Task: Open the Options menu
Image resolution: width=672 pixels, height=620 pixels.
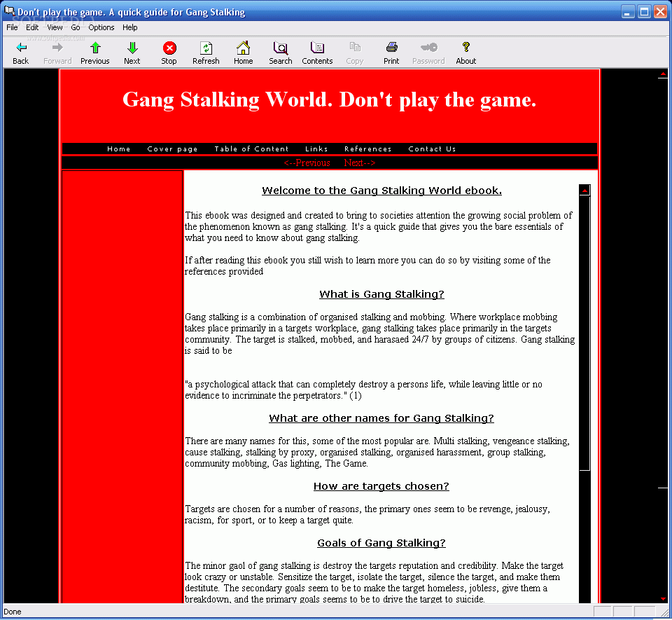Action: [x=101, y=27]
